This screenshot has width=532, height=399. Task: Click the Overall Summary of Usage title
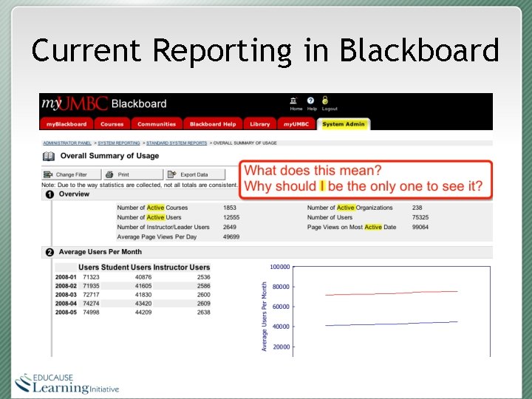(x=109, y=156)
